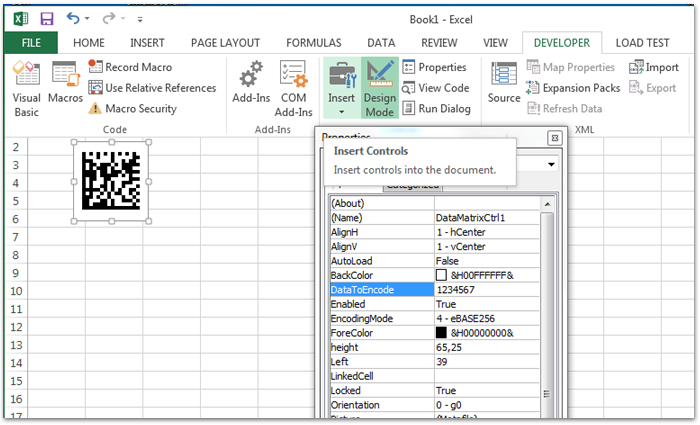The image size is (700, 425).
Task: Edit the height value 65,25
Action: 487,347
